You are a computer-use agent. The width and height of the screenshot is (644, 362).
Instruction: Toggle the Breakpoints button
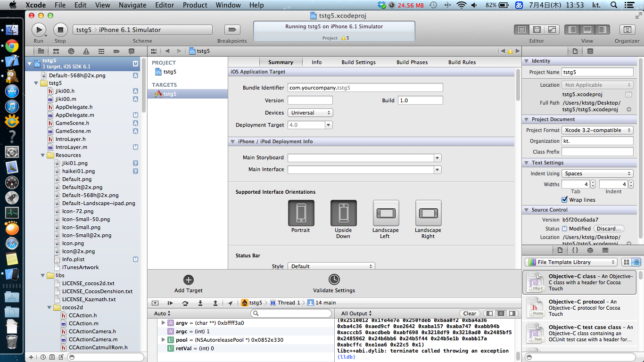click(231, 30)
